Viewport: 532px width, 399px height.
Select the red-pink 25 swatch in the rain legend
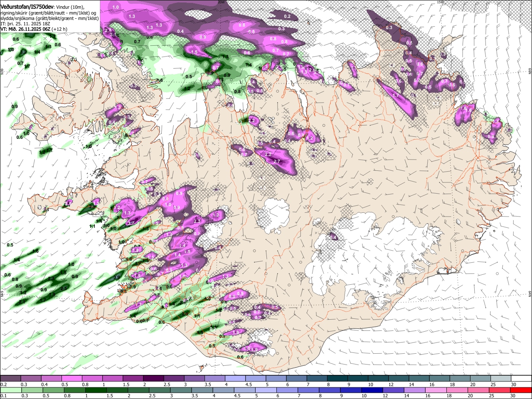(x=500, y=390)
